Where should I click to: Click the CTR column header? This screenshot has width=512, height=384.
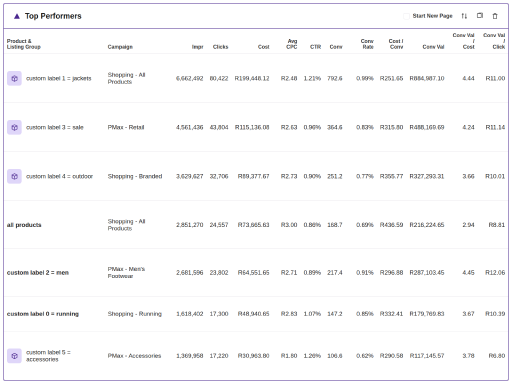coord(315,47)
